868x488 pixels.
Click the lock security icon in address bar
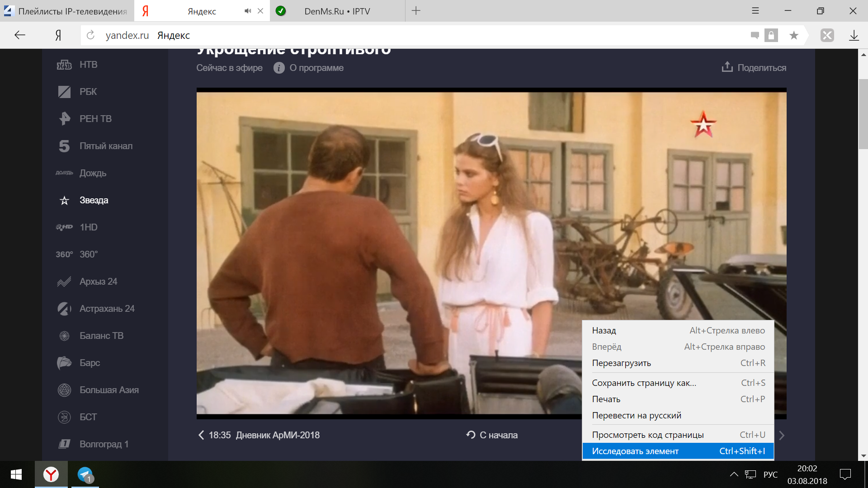[771, 35]
